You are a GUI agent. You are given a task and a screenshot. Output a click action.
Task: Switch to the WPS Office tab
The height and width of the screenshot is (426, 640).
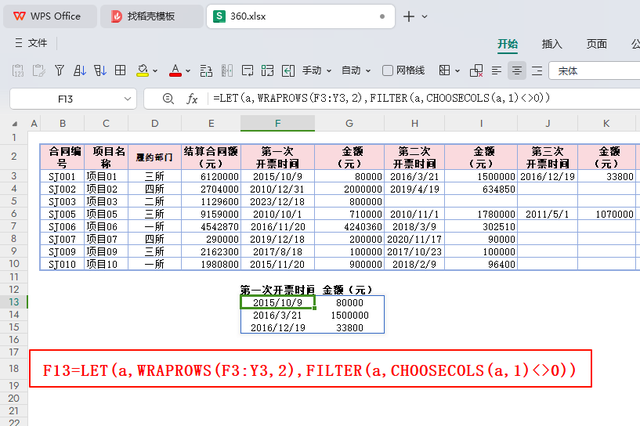[x=50, y=16]
